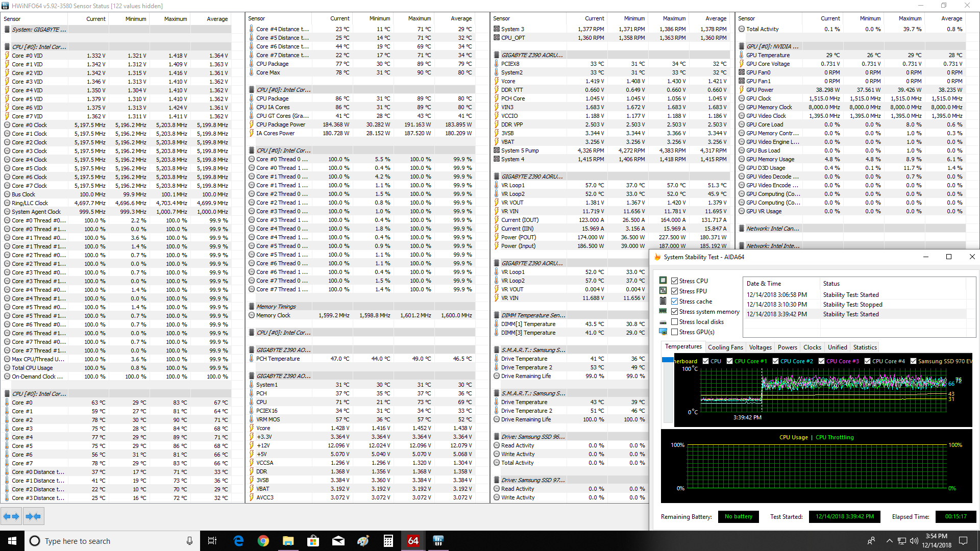980x551 pixels.
Task: Open the Windows Start menu
Action: (x=12, y=541)
